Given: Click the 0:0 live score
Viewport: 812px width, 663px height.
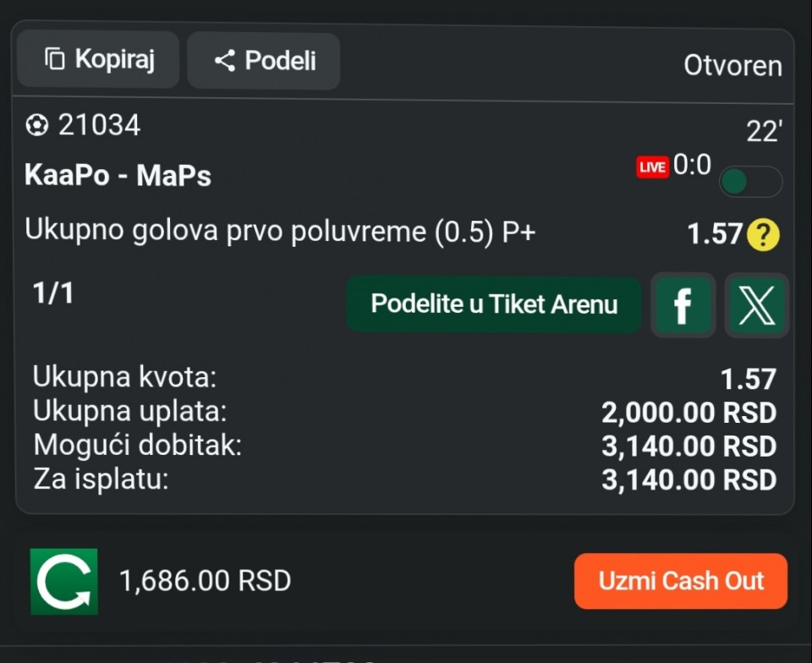Looking at the screenshot, I should [692, 165].
